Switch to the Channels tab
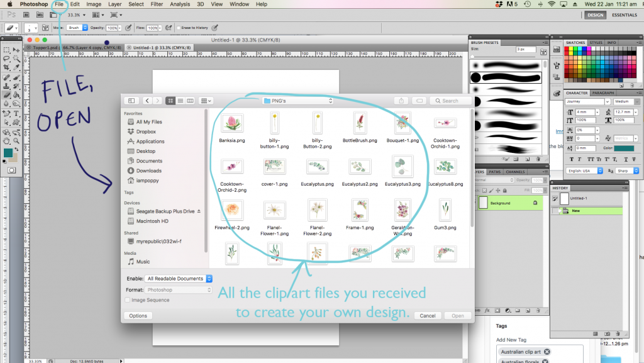 514,172
